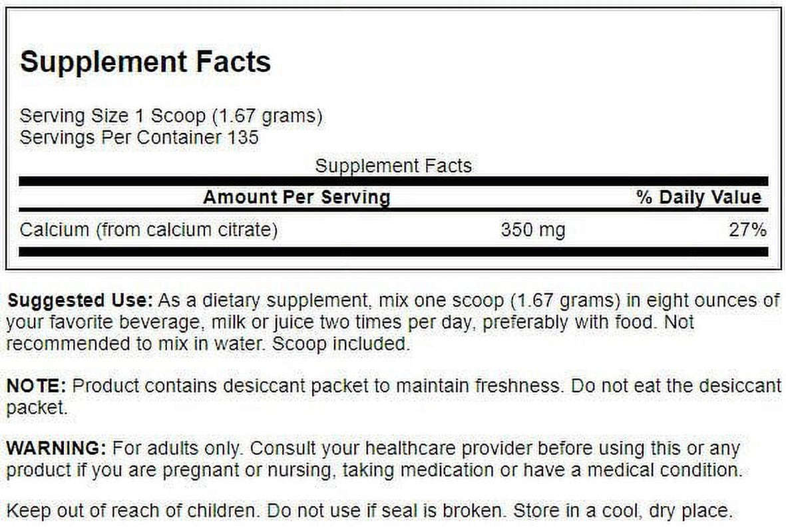Click the bold "WARNING:" label
786x532 pixels.
click(57, 448)
